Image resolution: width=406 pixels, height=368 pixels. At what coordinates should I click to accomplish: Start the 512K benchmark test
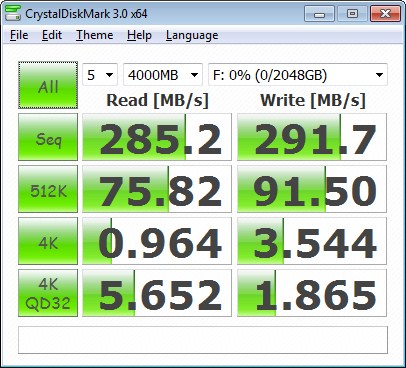click(48, 189)
